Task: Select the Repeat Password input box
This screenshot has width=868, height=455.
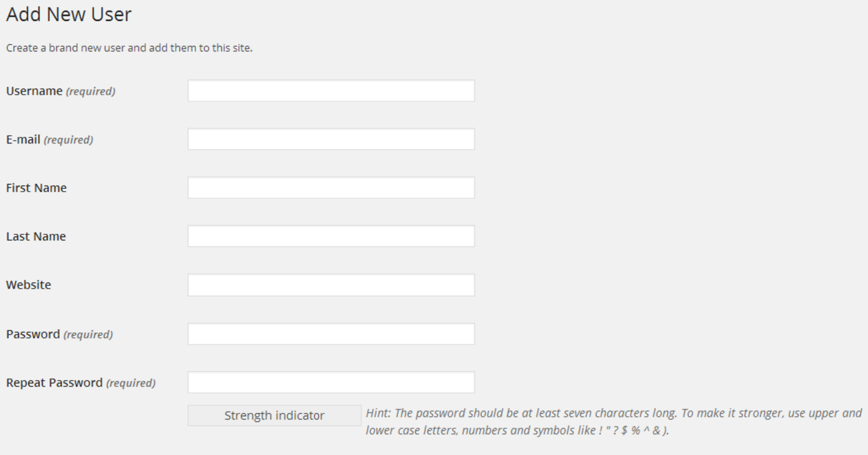Action: pyautogui.click(x=331, y=383)
